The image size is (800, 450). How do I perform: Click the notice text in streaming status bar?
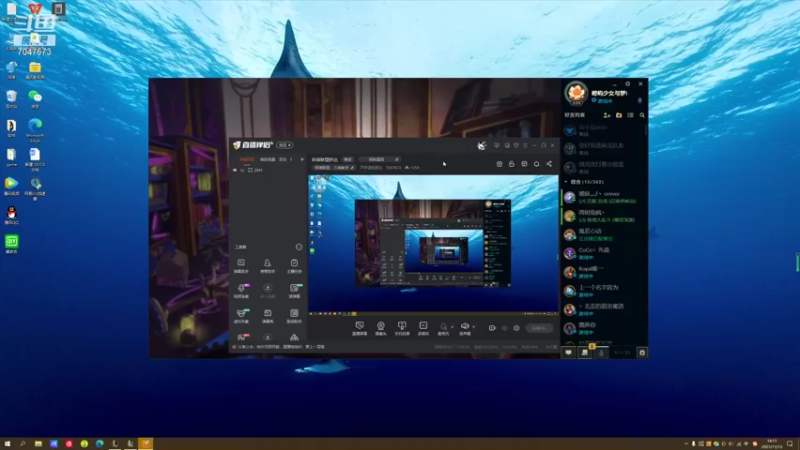(x=281, y=347)
